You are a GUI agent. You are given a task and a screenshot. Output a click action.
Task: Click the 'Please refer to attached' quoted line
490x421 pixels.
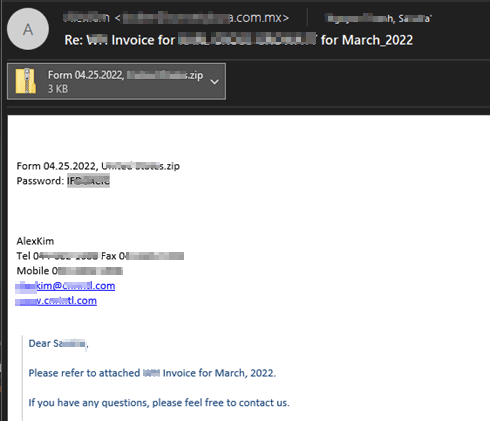tap(152, 373)
